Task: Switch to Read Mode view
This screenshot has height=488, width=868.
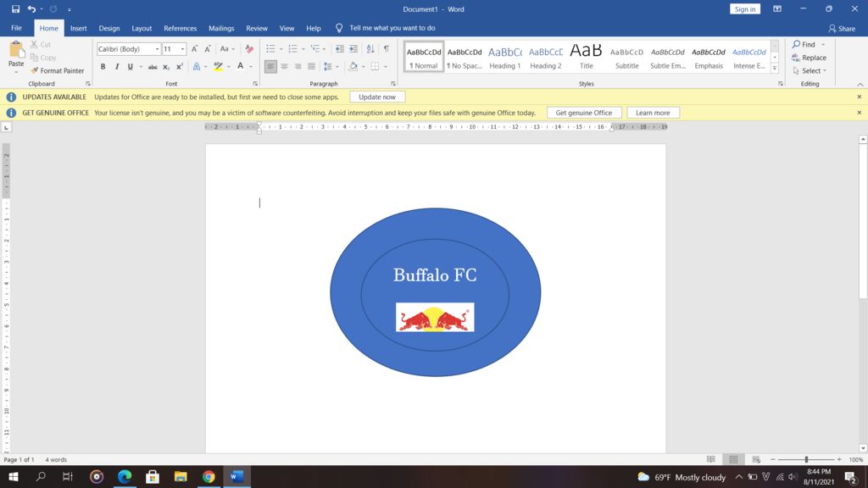Action: tap(711, 459)
